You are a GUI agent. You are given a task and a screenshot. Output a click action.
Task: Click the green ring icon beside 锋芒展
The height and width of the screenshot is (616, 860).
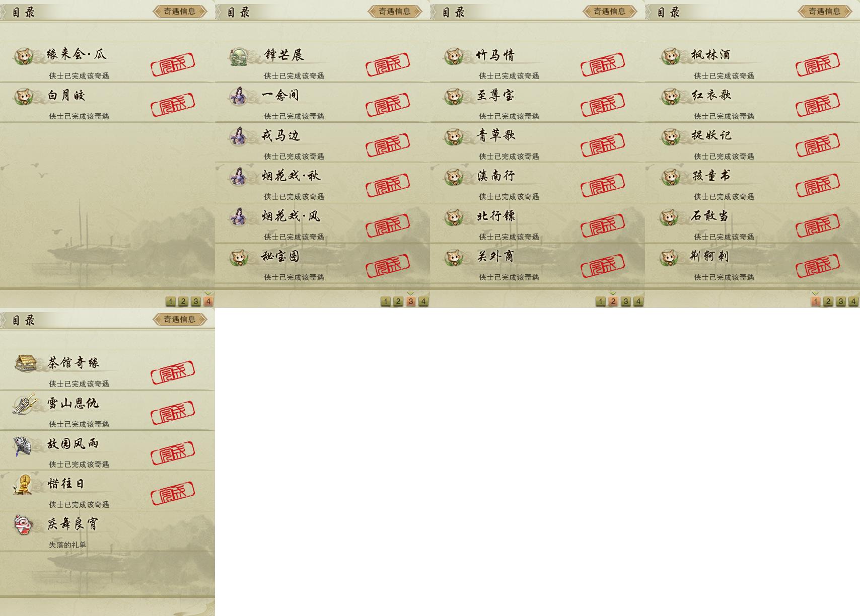click(x=239, y=56)
